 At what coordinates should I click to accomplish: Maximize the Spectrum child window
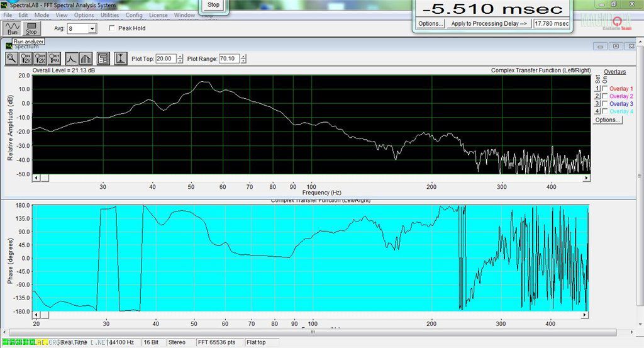tap(616, 46)
